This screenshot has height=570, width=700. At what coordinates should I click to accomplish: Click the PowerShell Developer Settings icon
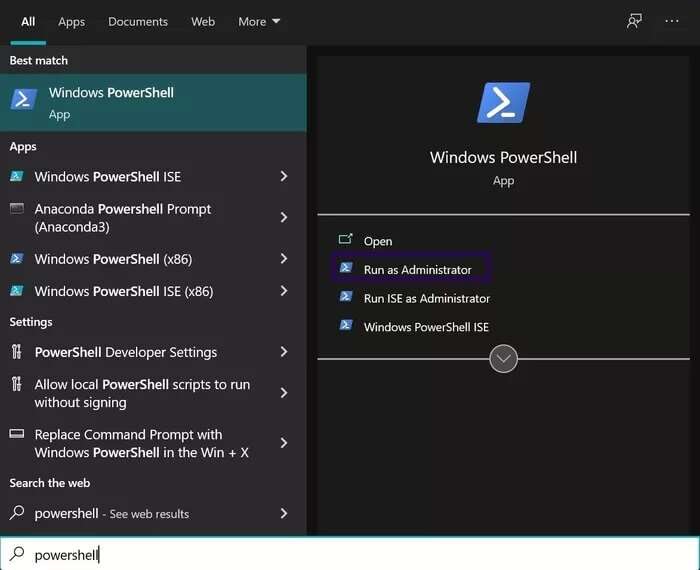17,352
